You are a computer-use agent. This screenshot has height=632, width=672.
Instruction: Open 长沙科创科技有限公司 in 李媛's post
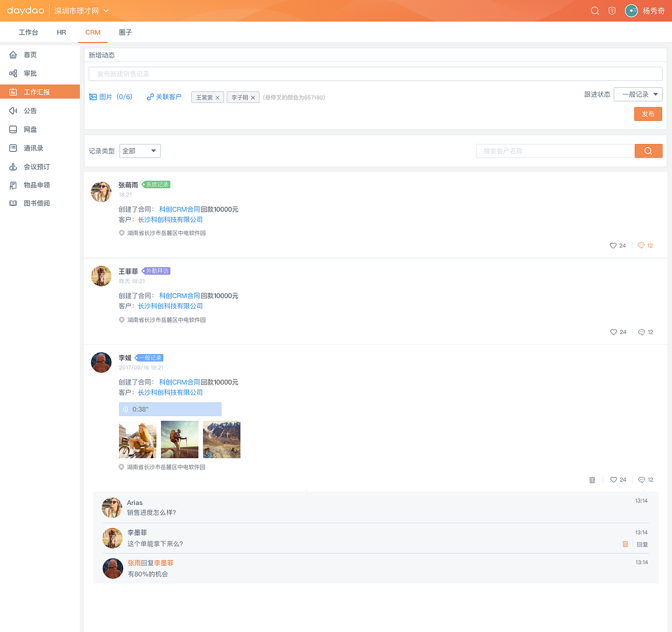[x=170, y=392]
